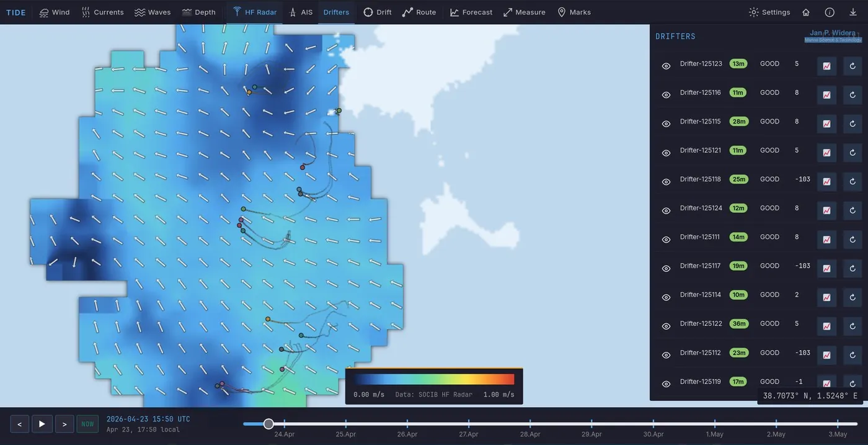This screenshot has width=868, height=445.
Task: Jump to NOW on timeline
Action: [x=87, y=424]
